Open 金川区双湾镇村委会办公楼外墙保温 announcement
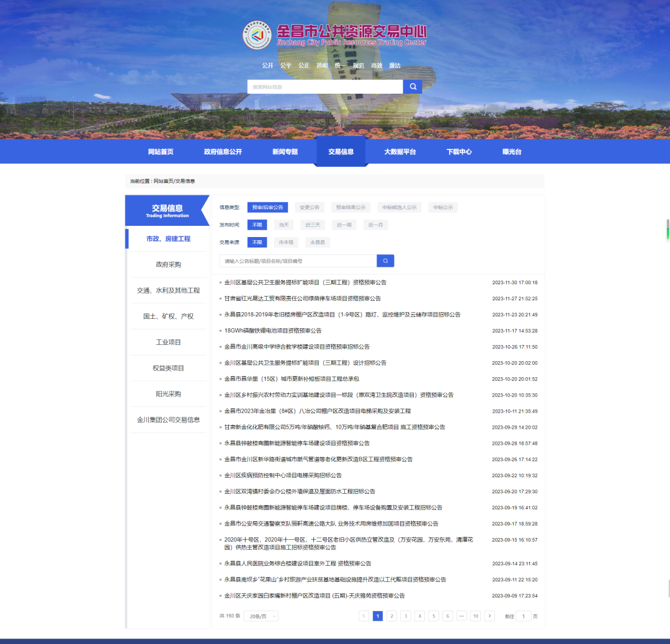Viewport: 670px width, 644px height. coord(300,491)
